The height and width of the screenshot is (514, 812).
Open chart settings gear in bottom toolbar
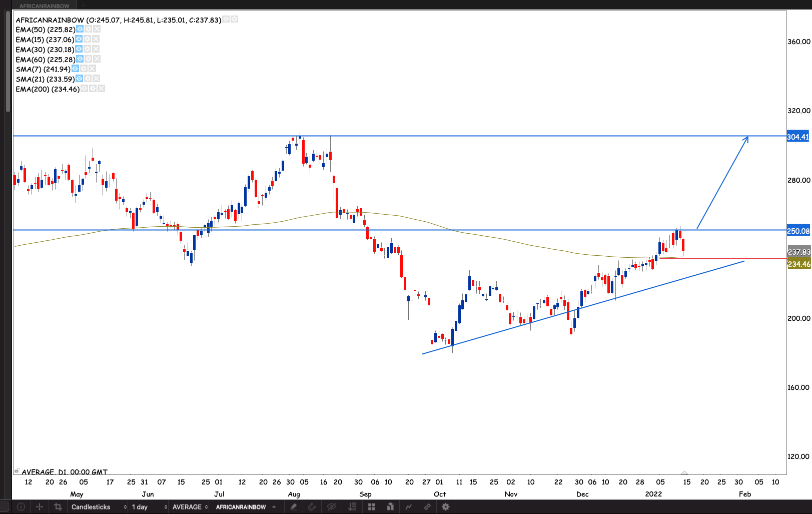(x=445, y=507)
